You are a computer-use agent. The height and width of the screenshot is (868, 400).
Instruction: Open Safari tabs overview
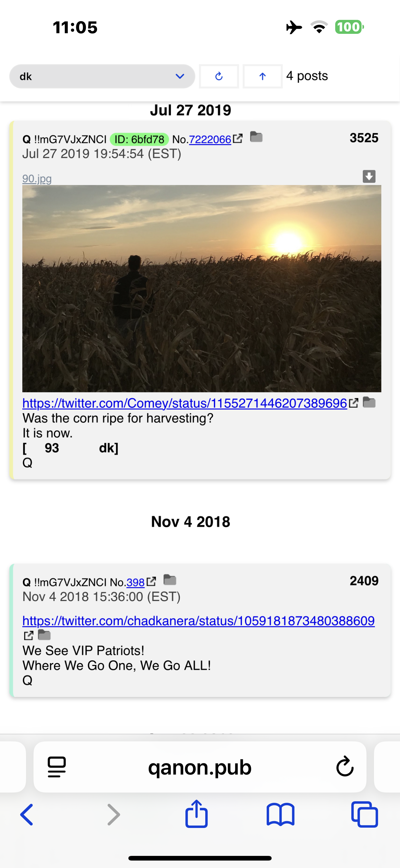[364, 814]
